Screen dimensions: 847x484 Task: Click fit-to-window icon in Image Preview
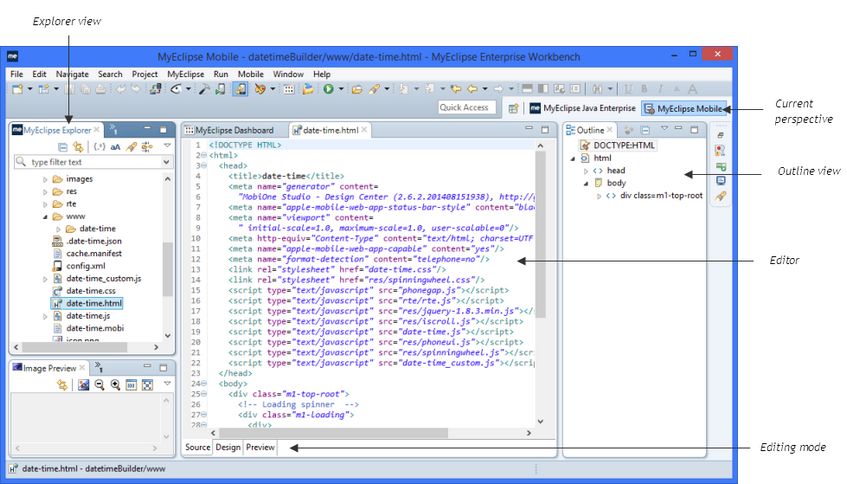pyautogui.click(x=147, y=385)
